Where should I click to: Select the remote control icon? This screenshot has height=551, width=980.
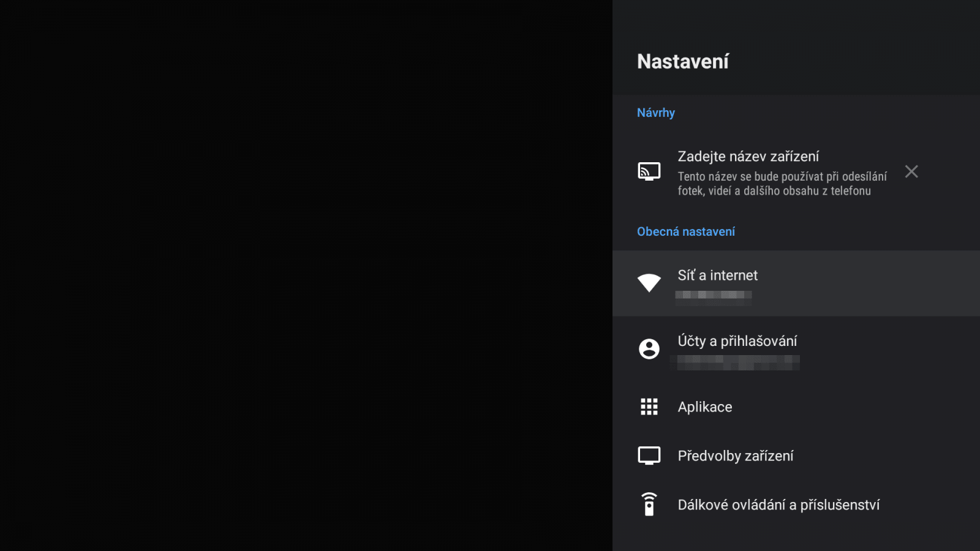[x=649, y=504]
